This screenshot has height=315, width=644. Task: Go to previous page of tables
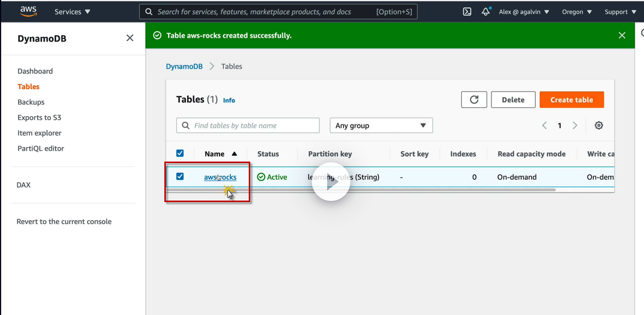point(544,126)
